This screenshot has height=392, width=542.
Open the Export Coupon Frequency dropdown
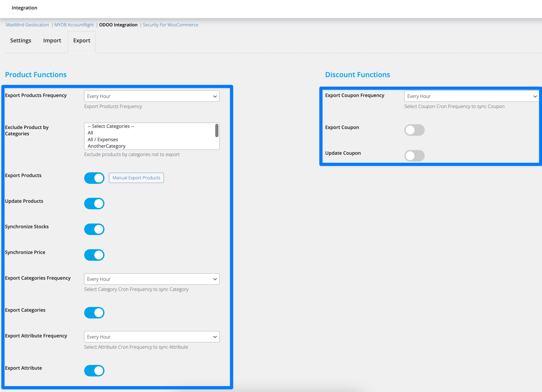point(471,96)
